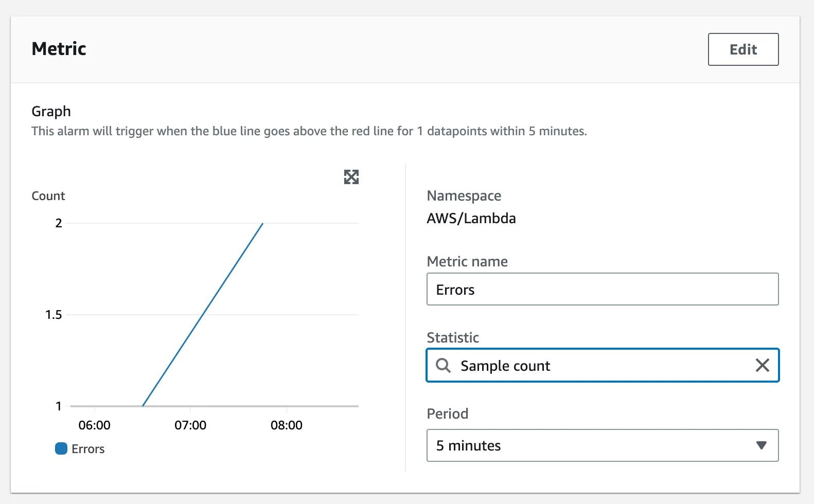Click the Edit button
The height and width of the screenshot is (504, 814).
(x=742, y=49)
